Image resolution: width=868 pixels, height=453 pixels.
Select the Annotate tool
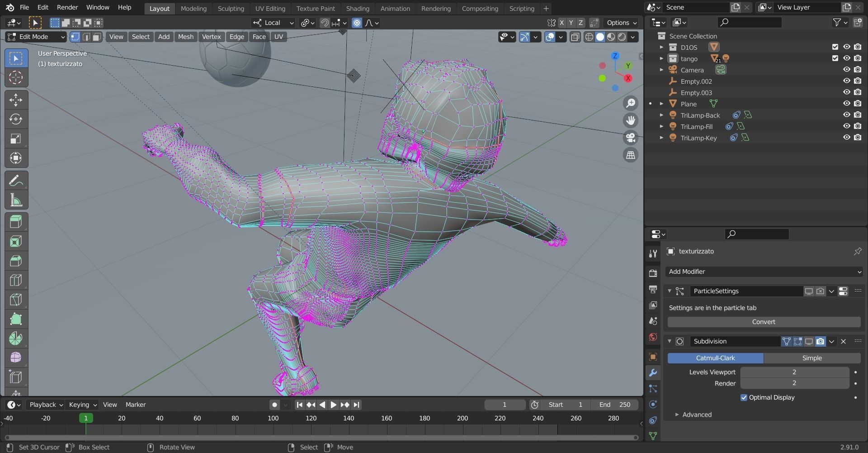pos(16,181)
